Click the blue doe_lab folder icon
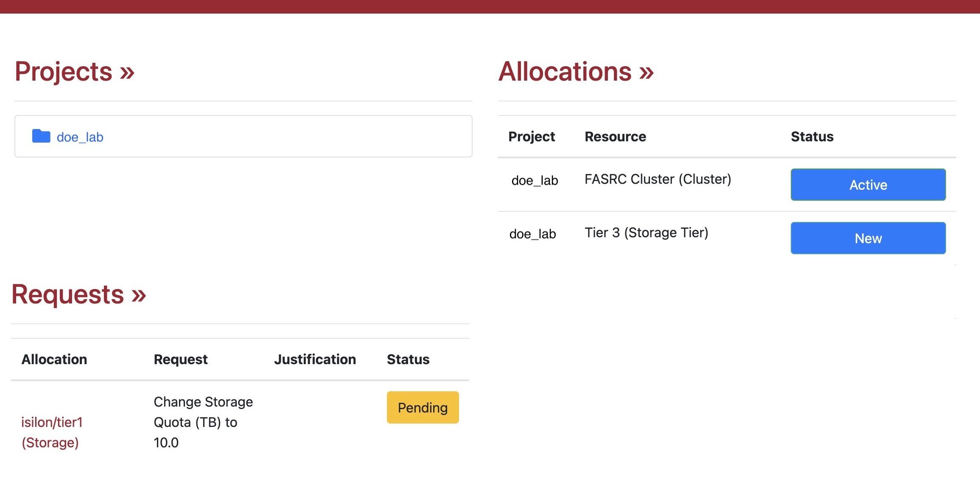Image resolution: width=980 pixels, height=480 pixels. coord(41,136)
